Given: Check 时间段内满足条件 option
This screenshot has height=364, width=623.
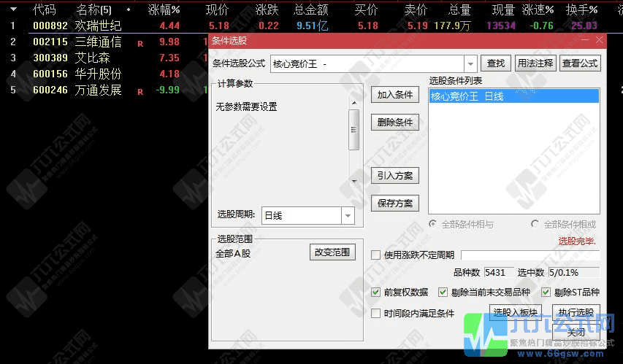Looking at the screenshot, I should click(376, 314).
